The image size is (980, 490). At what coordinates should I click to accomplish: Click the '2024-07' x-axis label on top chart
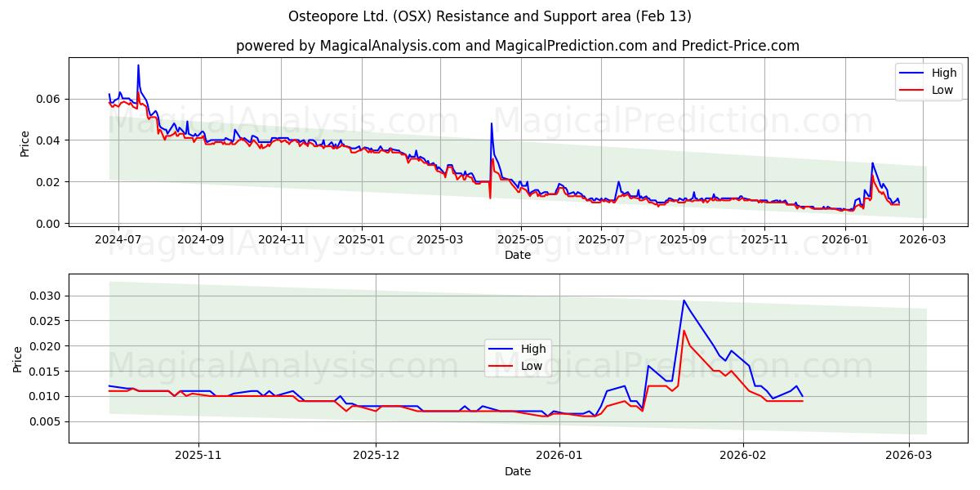coord(118,239)
